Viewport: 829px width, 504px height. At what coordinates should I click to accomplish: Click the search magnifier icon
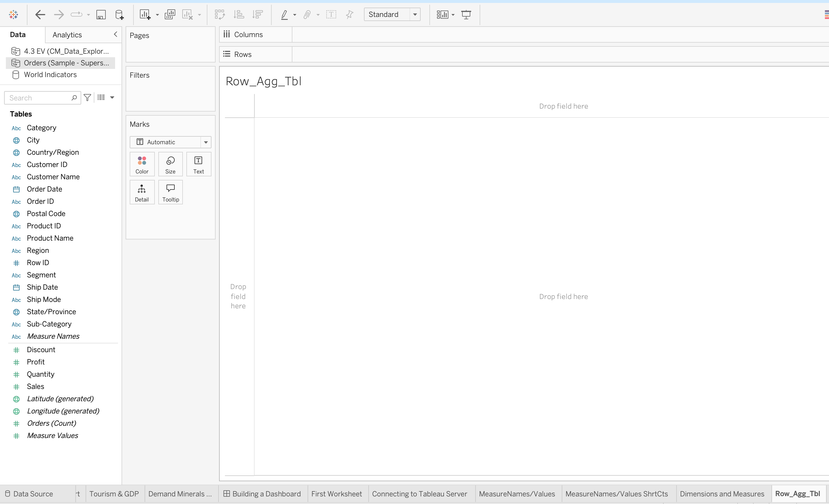pos(74,98)
